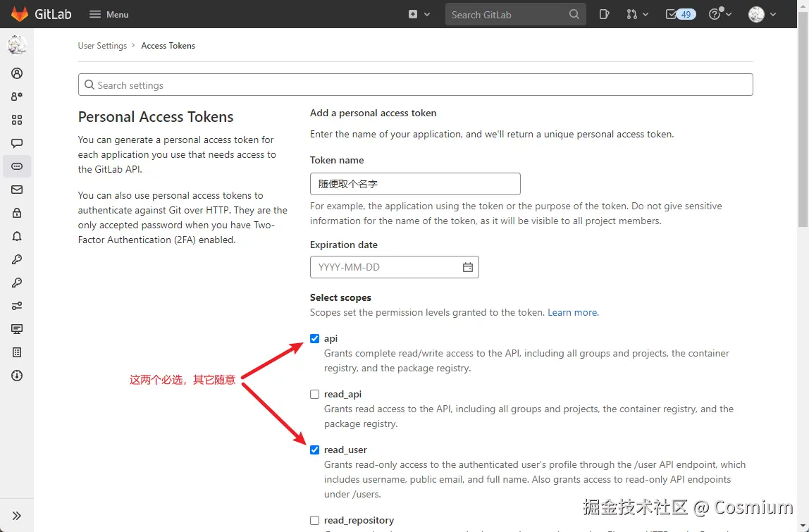
Task: Click the 'Select scopes' label
Action: click(340, 297)
